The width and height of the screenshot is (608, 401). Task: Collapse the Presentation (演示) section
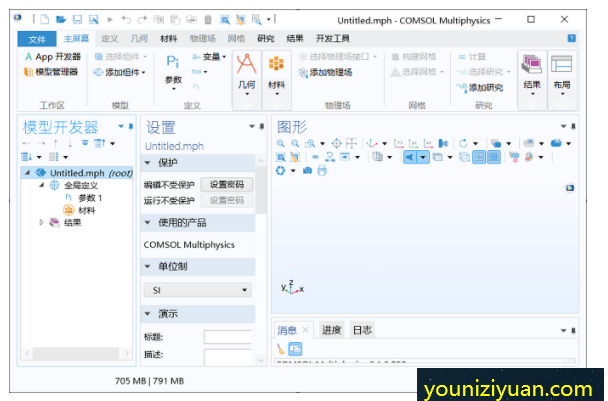(147, 314)
